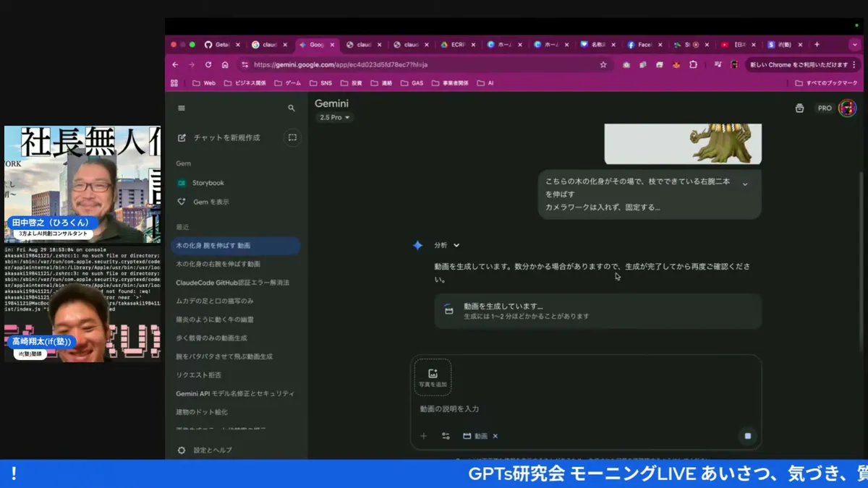Click the camera extension icon in Chrome toolbar

click(626, 64)
